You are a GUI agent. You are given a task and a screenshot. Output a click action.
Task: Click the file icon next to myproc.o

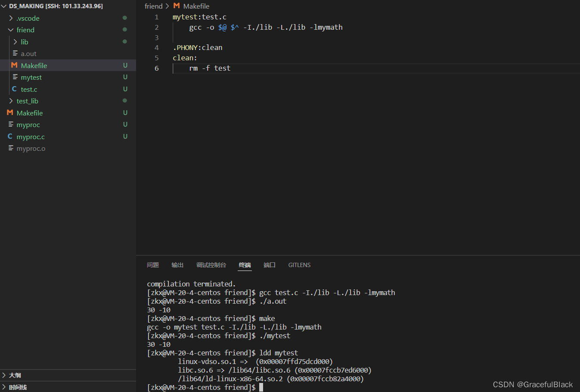point(11,148)
